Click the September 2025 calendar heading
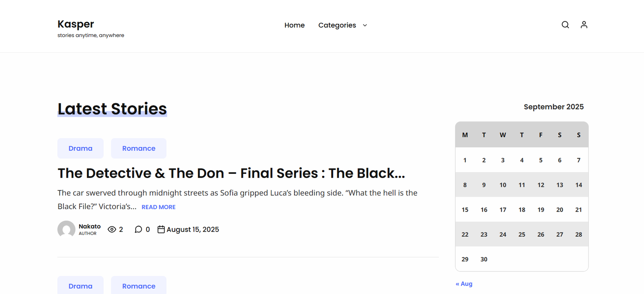This screenshot has width=644, height=294. [553, 107]
